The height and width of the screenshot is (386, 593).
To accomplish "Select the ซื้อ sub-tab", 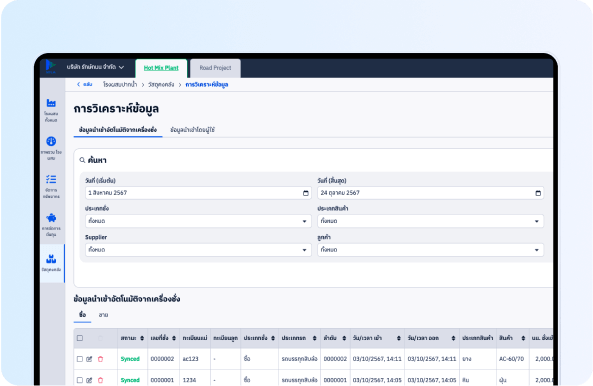I will (82, 315).
